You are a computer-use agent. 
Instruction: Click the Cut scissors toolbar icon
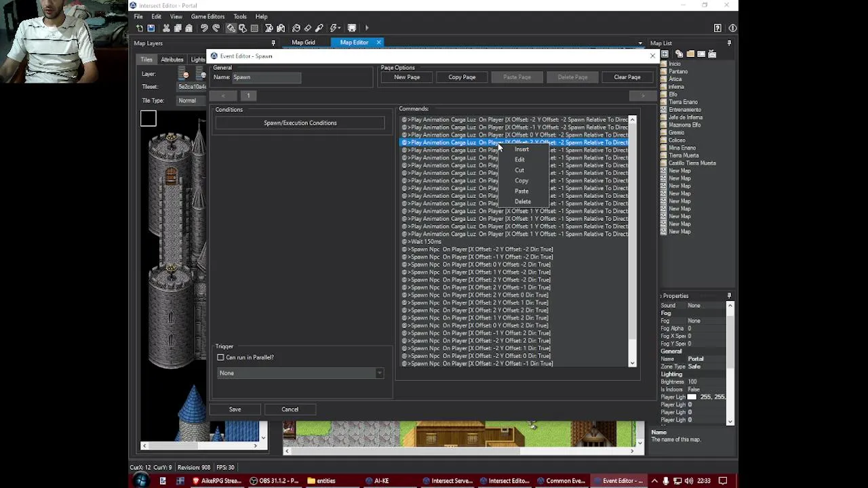click(x=166, y=28)
